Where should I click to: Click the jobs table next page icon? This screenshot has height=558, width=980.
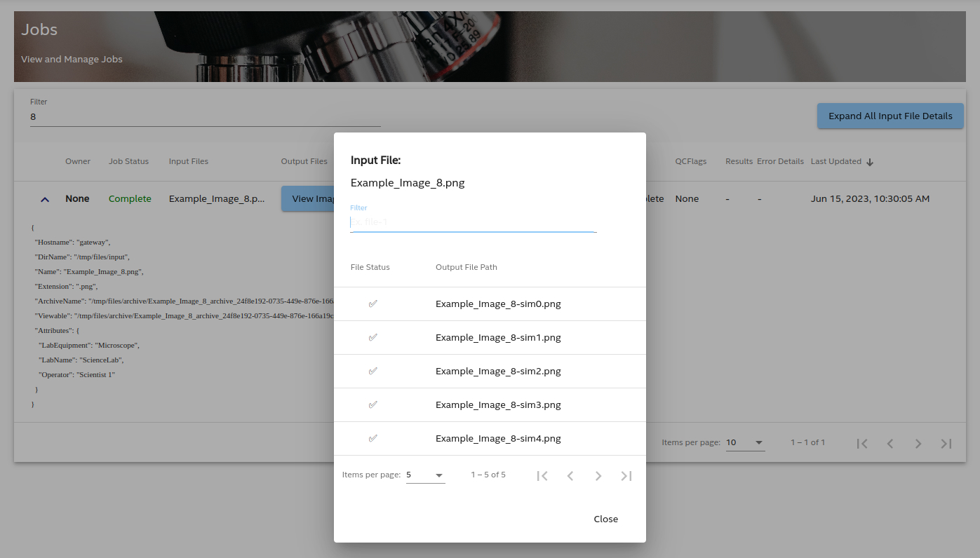918,443
